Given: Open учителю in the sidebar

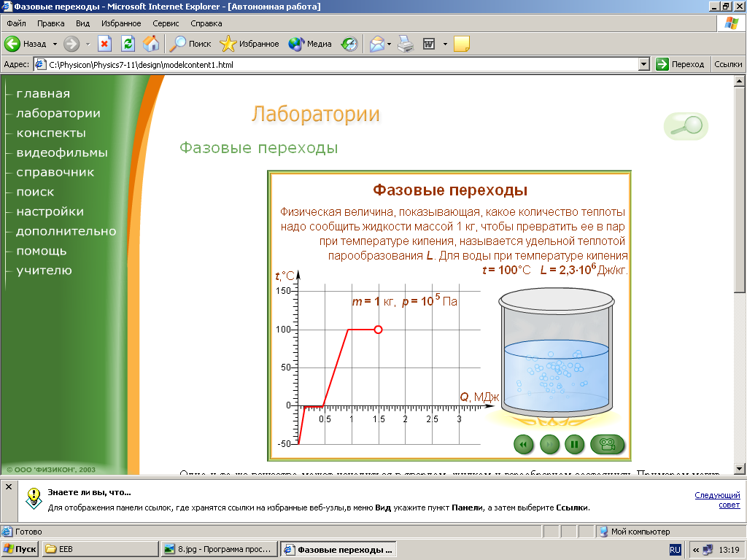Looking at the screenshot, I should (x=44, y=271).
